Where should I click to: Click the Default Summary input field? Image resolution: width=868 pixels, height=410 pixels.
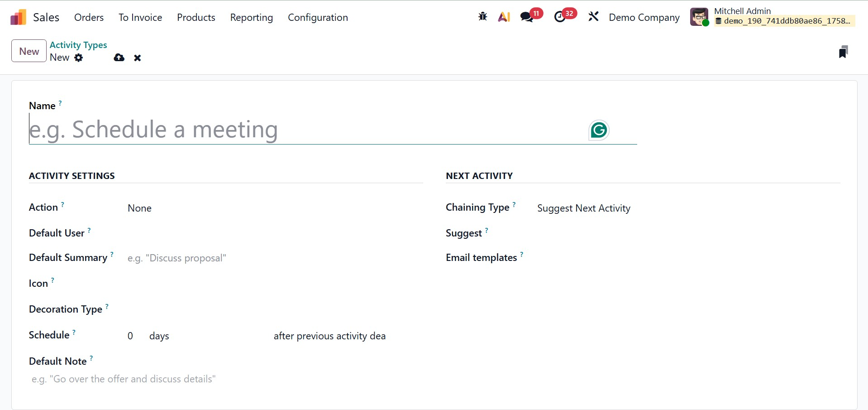[x=272, y=258]
